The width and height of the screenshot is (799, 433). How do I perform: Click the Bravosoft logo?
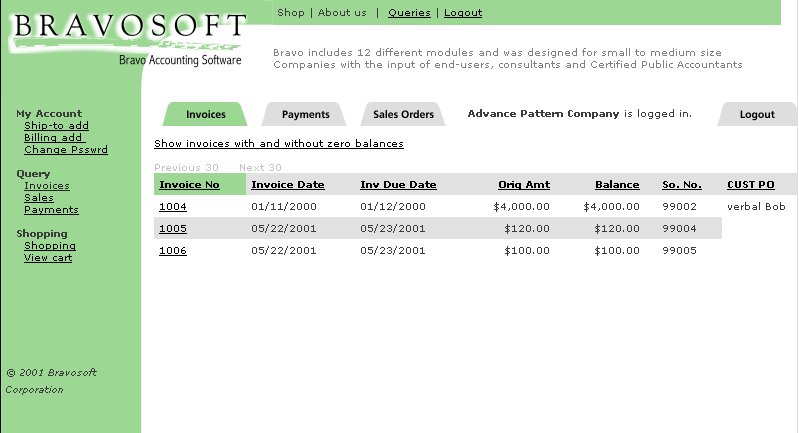click(x=128, y=36)
